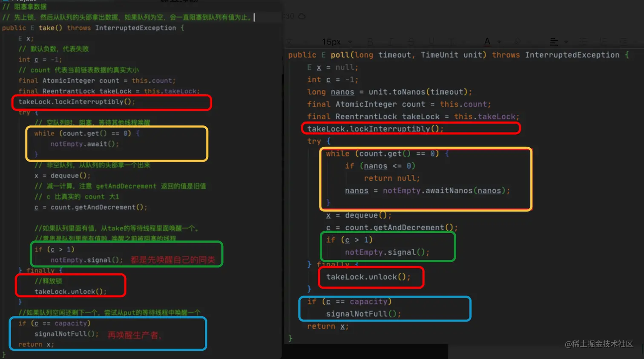Click signalNotFull() in the take method

pyautogui.click(x=66, y=334)
